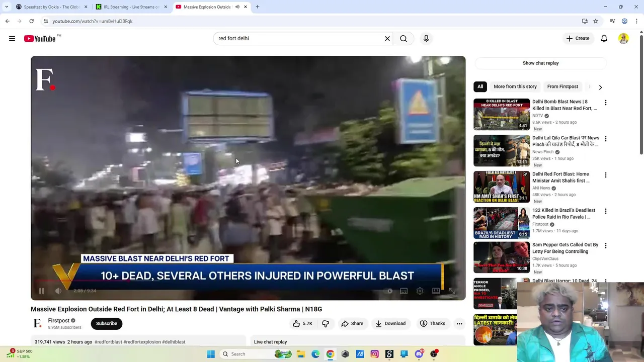Show chat replay
This screenshot has height=362, width=644.
541,63
